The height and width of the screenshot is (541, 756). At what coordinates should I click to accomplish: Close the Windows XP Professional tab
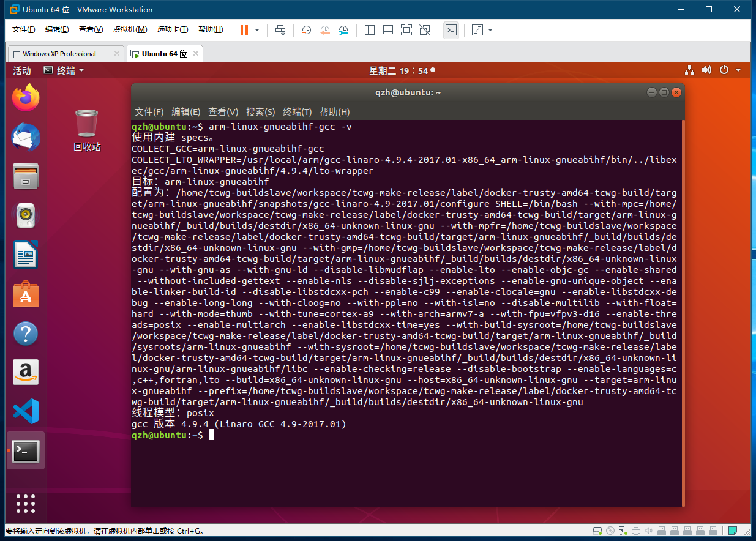click(x=117, y=53)
